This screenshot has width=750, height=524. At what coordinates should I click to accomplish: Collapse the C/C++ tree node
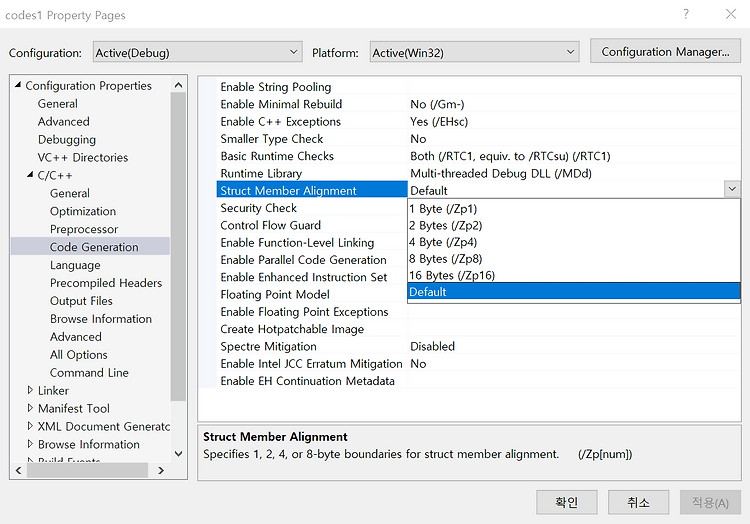pos(30,175)
